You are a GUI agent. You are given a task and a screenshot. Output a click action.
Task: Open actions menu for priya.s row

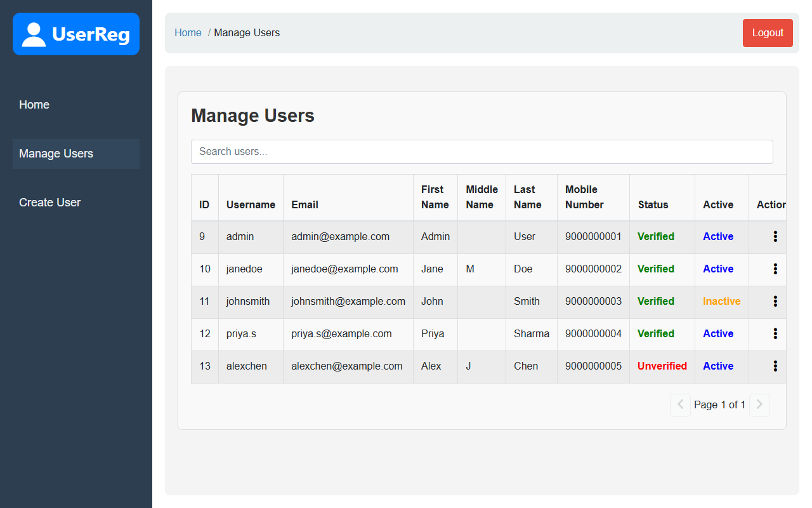775,333
